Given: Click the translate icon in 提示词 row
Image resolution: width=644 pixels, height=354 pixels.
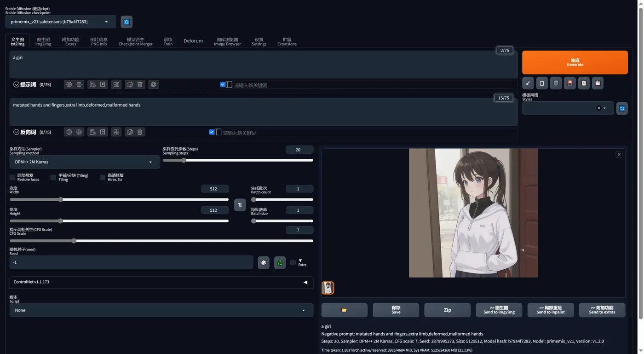Looking at the screenshot, I should 116,85.
